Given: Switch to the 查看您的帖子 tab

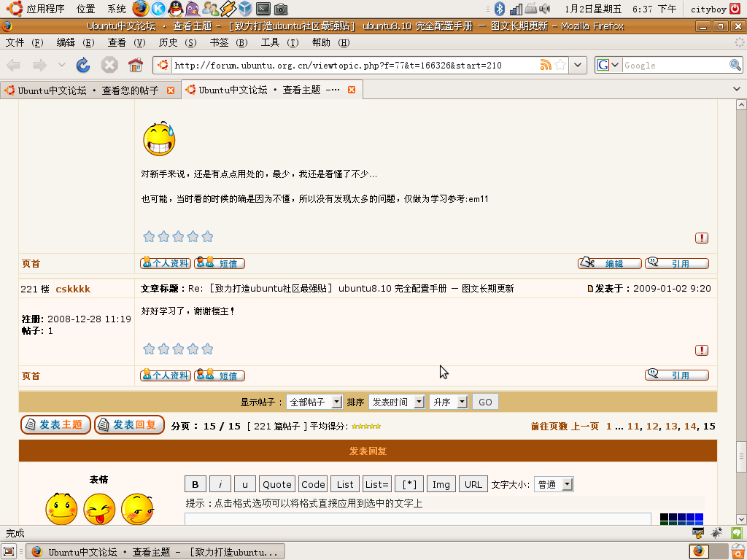Looking at the screenshot, I should click(x=90, y=90).
